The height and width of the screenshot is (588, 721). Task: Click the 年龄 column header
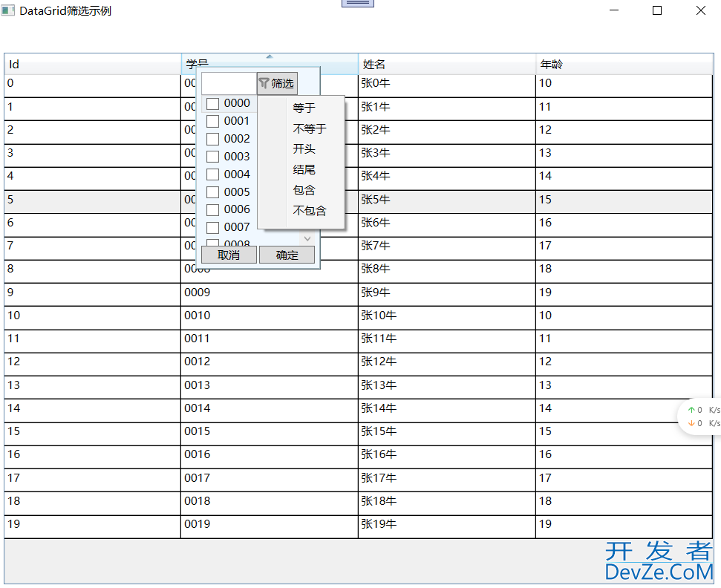(x=624, y=65)
